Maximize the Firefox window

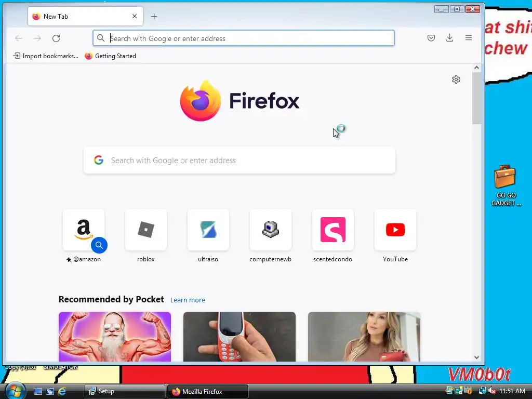click(457, 9)
